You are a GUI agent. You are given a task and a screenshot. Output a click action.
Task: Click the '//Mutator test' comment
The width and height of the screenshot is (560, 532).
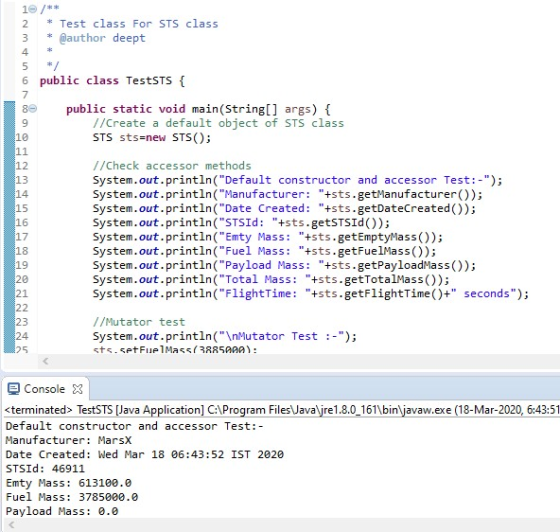(139, 322)
